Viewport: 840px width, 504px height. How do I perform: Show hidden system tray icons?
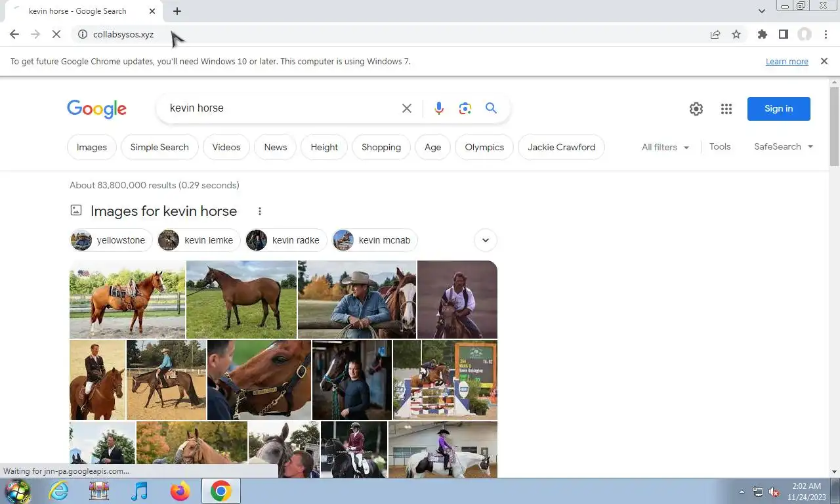click(x=742, y=492)
